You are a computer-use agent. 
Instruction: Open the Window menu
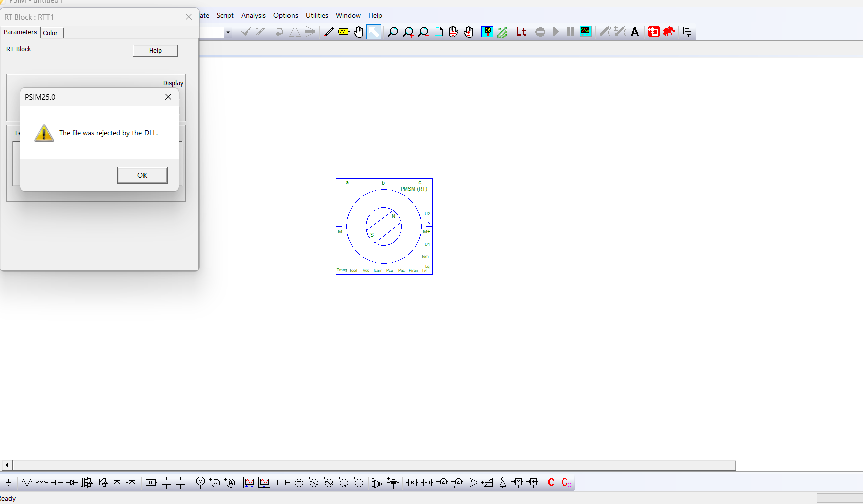[348, 16]
